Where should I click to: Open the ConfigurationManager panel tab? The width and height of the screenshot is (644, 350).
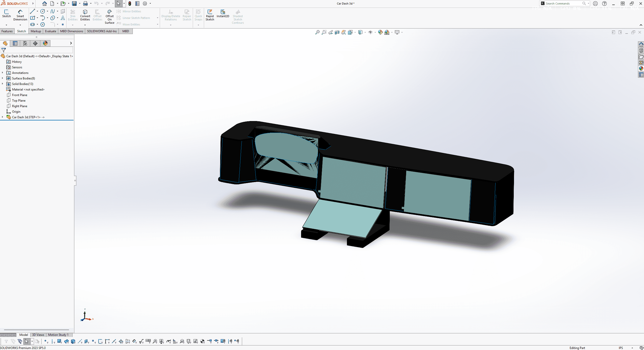point(25,43)
